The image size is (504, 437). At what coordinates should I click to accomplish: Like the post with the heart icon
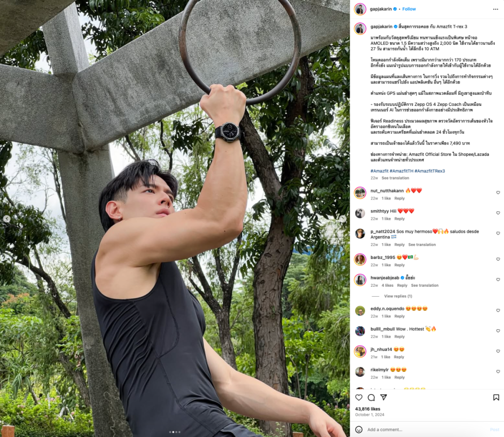359,397
